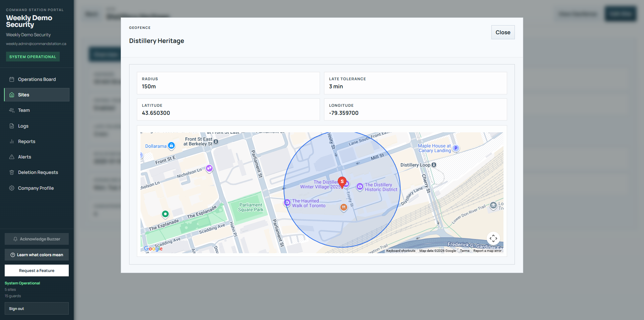The image size is (644, 320).
Task: Click the Deletion Requests trash icon
Action: [12, 172]
